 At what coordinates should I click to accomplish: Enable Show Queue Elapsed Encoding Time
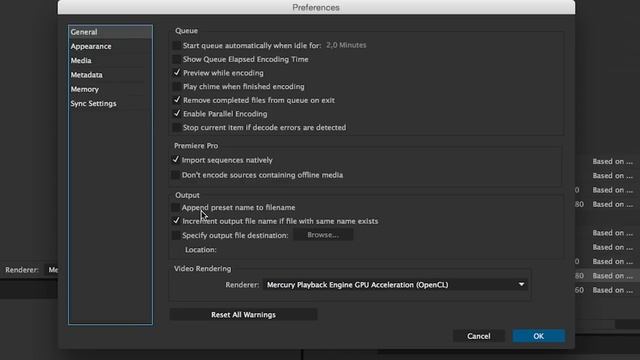pos(176,59)
